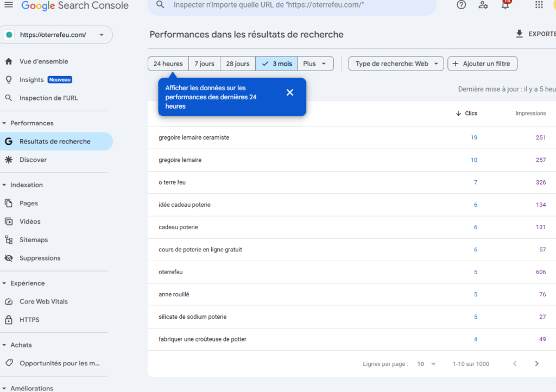Click the Pages documents icon
Viewport: 556px width, 392px height.
tap(9, 203)
